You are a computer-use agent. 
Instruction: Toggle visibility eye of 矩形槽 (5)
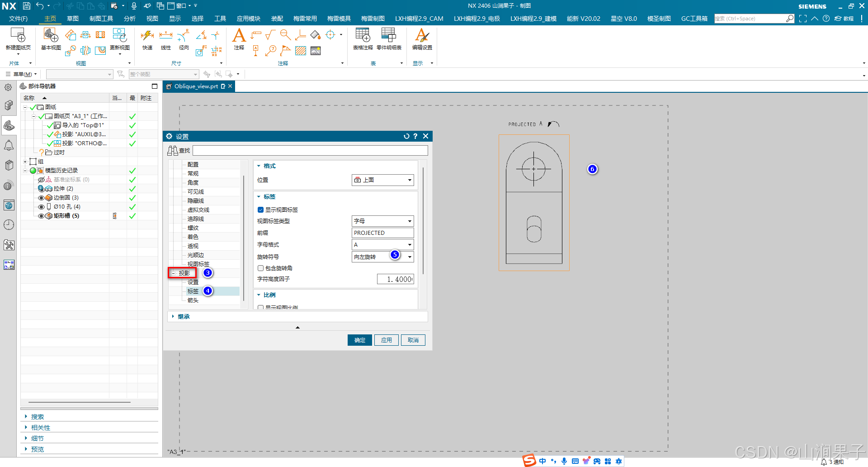(x=41, y=216)
